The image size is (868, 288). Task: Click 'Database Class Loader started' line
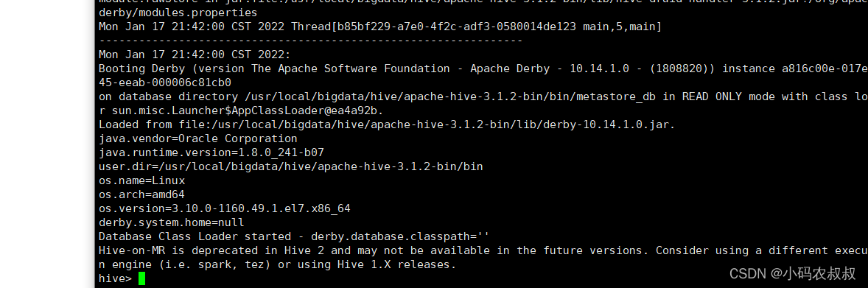293,236
